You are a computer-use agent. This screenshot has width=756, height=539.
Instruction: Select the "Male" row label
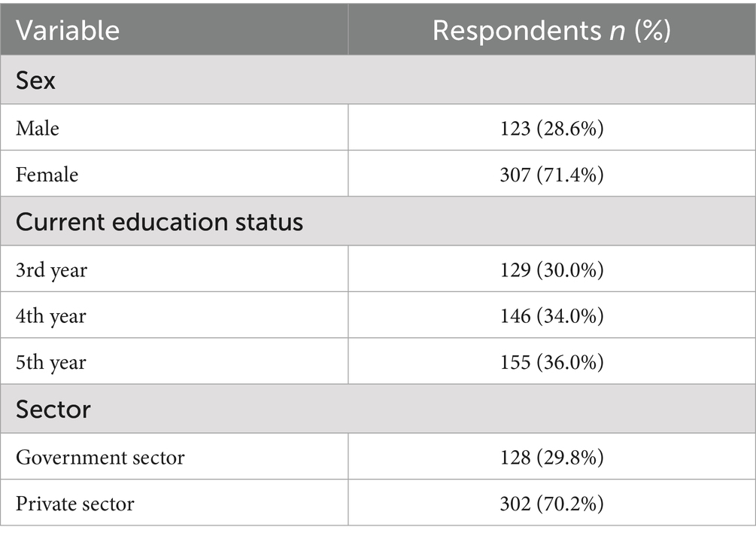(38, 128)
